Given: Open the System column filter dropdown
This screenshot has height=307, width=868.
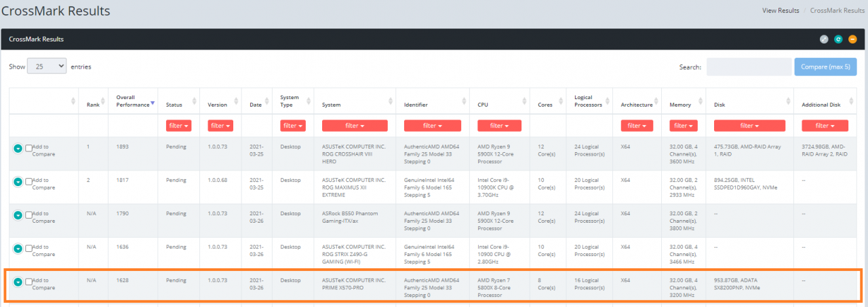Looking at the screenshot, I should point(355,126).
